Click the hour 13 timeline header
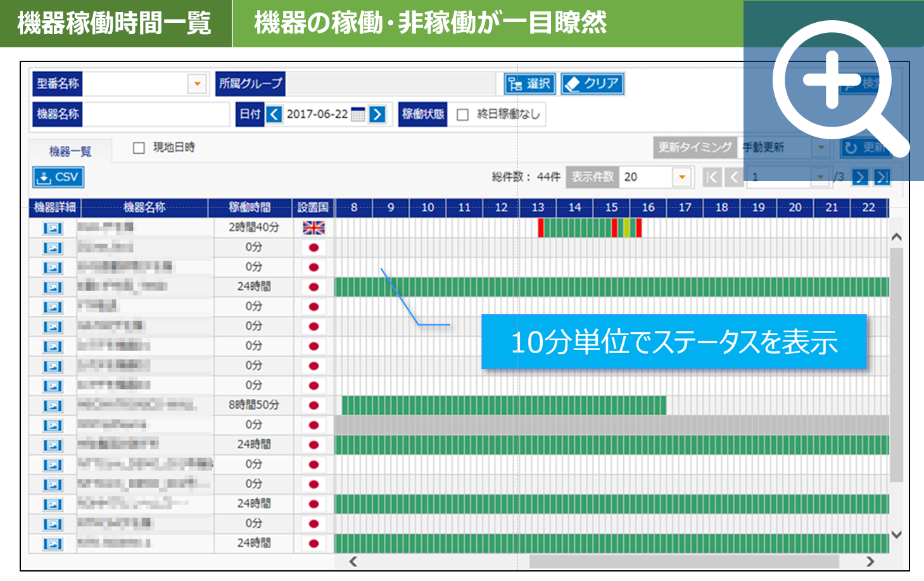Screen dimensions: 924x581 pyautogui.click(x=538, y=208)
